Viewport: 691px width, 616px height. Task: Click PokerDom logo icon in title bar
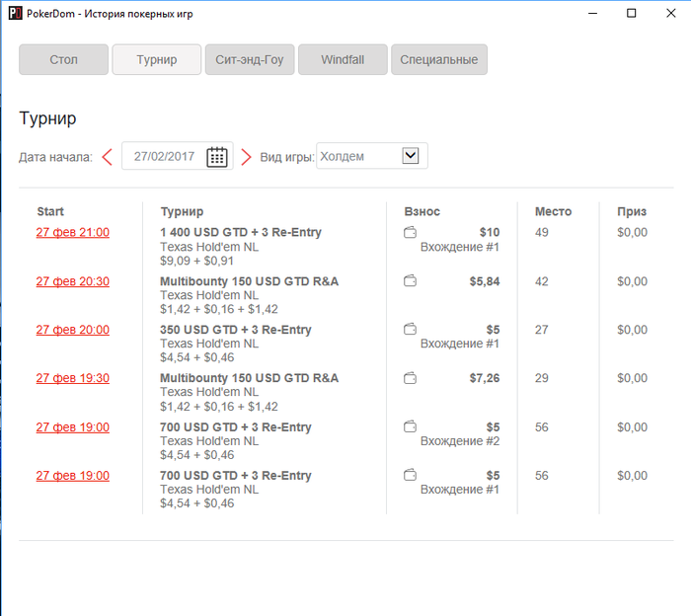pyautogui.click(x=16, y=13)
